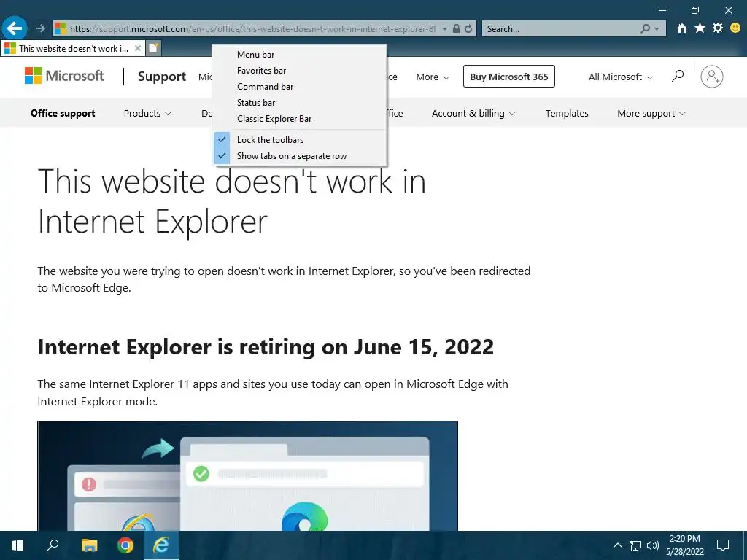This screenshot has width=747, height=560.
Task: Enable the Classic Explorer Bar
Action: click(x=299, y=119)
